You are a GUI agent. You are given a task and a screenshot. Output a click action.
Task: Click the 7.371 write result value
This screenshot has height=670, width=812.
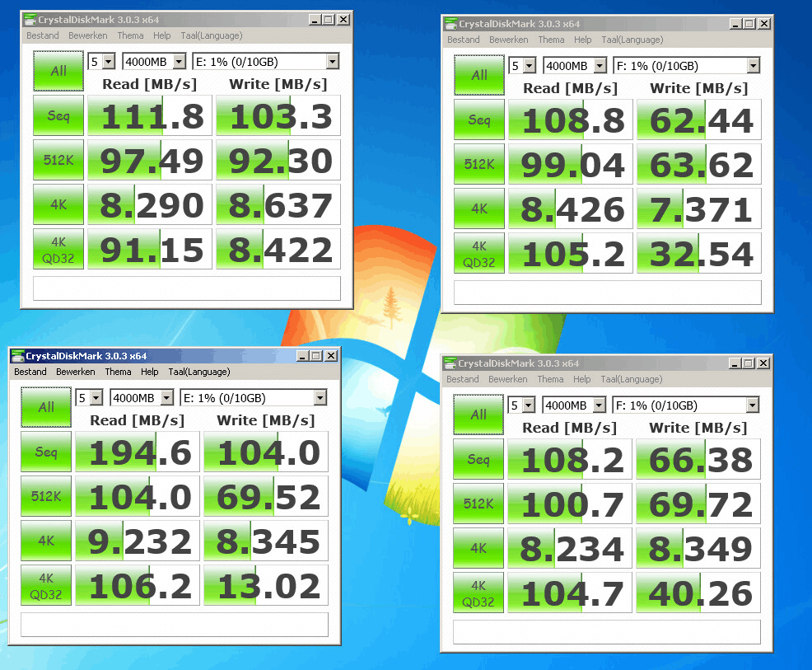(699, 208)
